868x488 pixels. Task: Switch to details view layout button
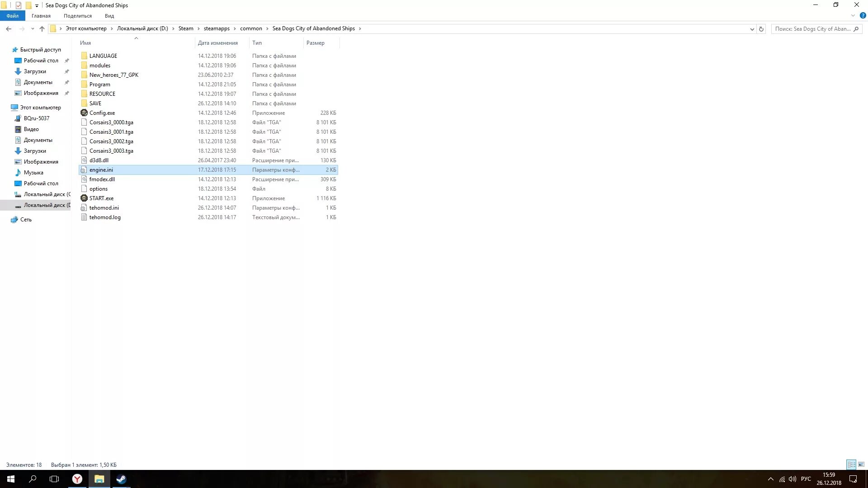[851, 465]
